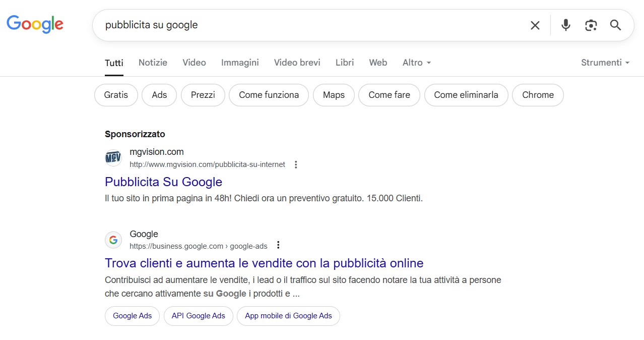
Task: Select the Tutti tab
Action: pyautogui.click(x=114, y=63)
